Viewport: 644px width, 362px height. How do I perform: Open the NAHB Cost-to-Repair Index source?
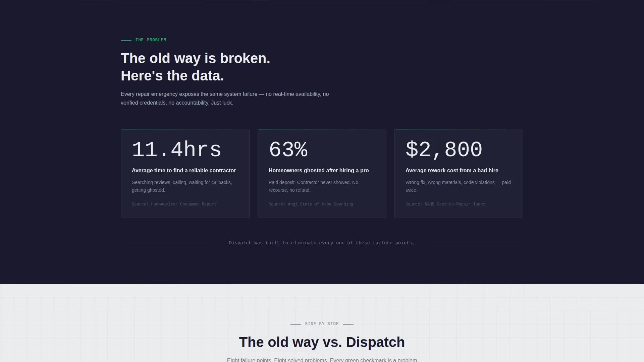pyautogui.click(x=445, y=204)
